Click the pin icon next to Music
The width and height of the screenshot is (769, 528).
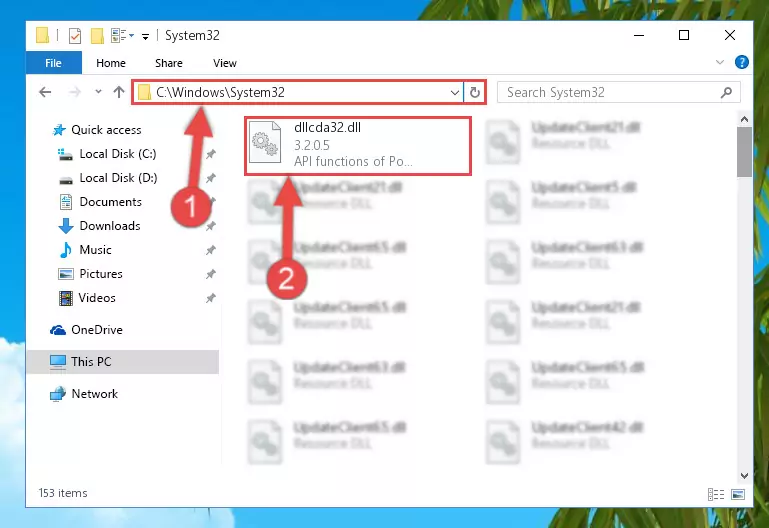[x=210, y=250]
